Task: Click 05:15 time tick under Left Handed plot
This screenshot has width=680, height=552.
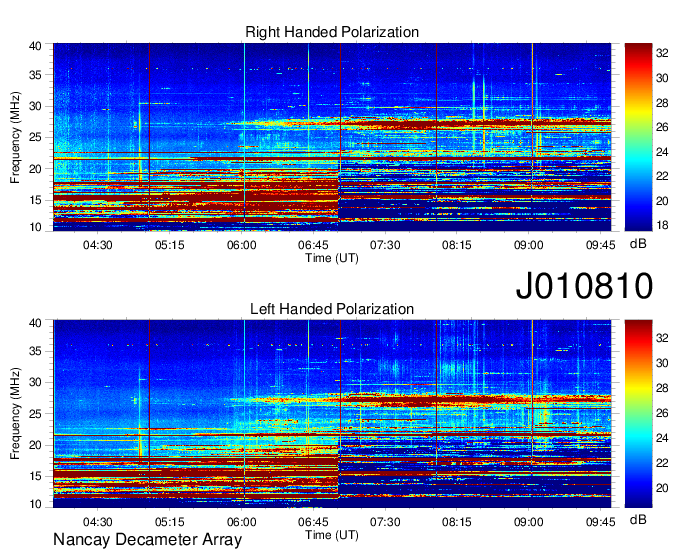Action: click(170, 522)
